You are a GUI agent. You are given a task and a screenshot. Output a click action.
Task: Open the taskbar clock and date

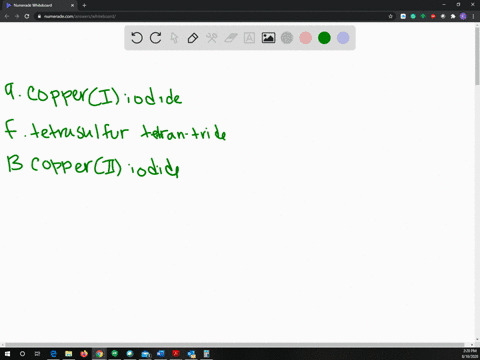(x=470, y=354)
